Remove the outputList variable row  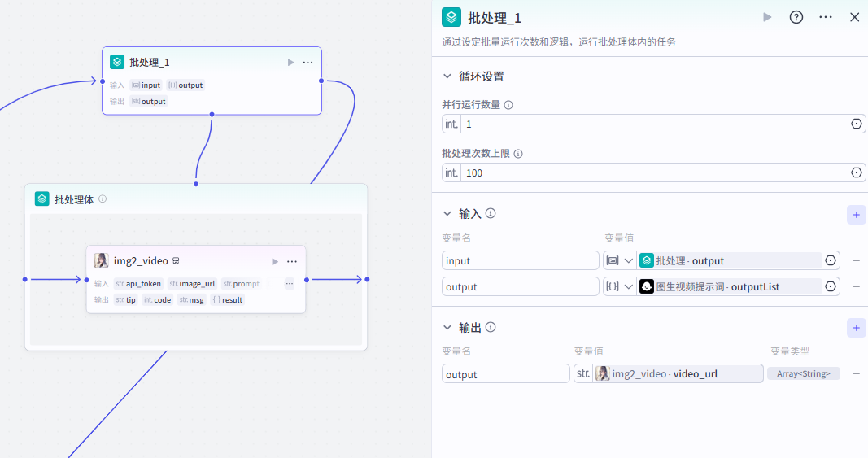[x=857, y=286]
